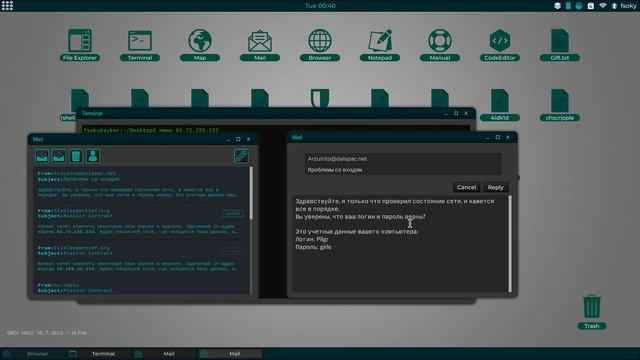The width and height of the screenshot is (640, 360).
Task: Click the Reply button
Action: [x=496, y=187]
